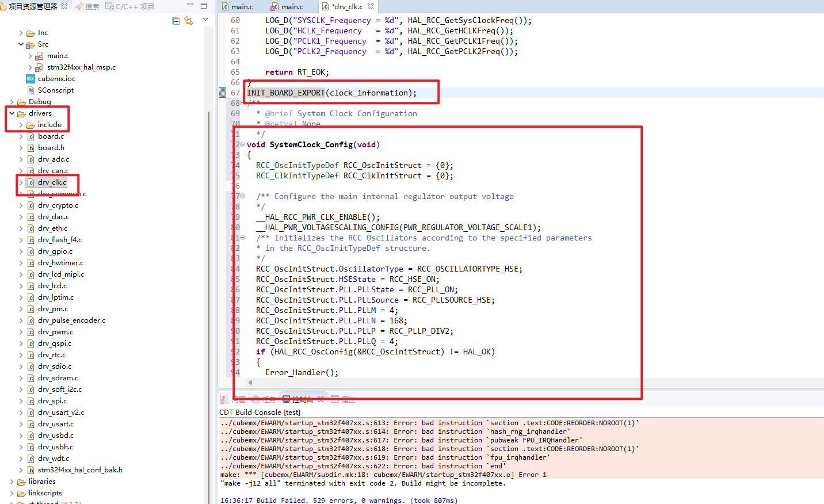Select board.c in drivers
824x504 pixels.
(51, 136)
